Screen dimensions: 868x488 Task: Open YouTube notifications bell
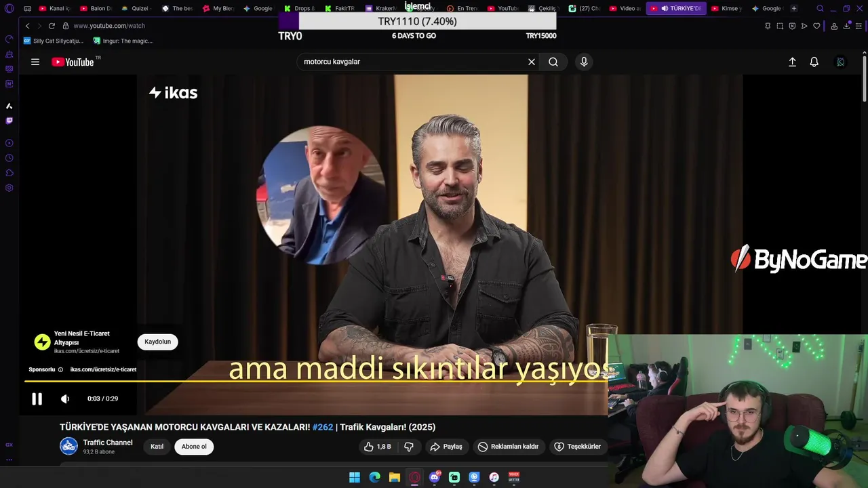click(814, 62)
